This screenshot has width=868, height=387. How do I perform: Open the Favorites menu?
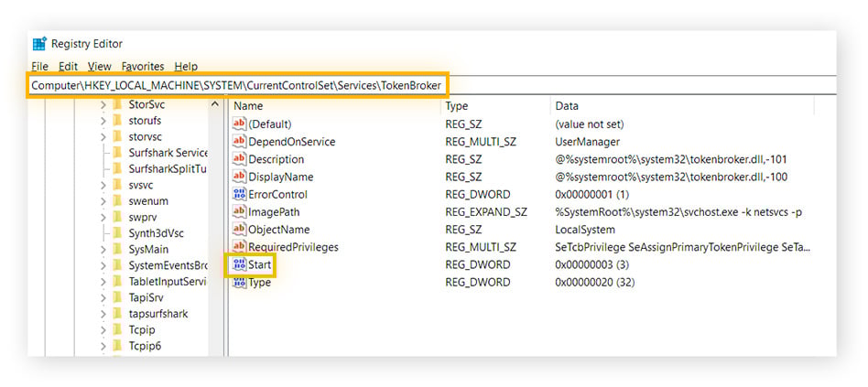click(x=143, y=67)
